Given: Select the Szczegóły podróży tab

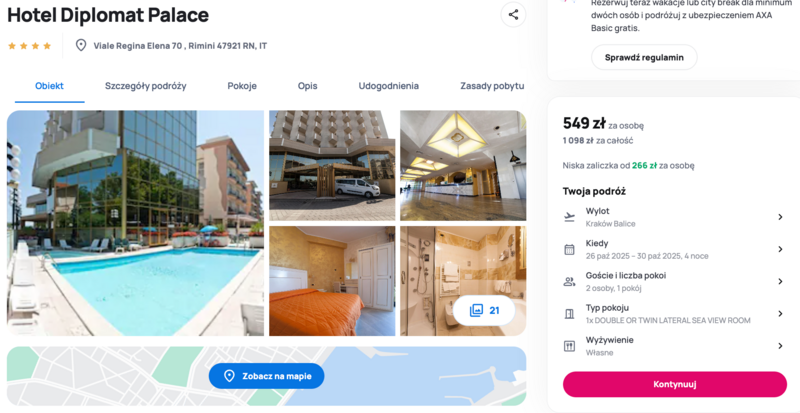Looking at the screenshot, I should [145, 86].
